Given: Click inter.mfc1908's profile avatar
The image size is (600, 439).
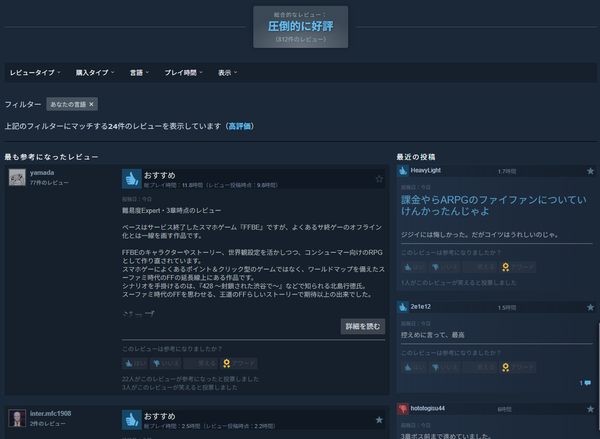Looking at the screenshot, I should click(17, 418).
